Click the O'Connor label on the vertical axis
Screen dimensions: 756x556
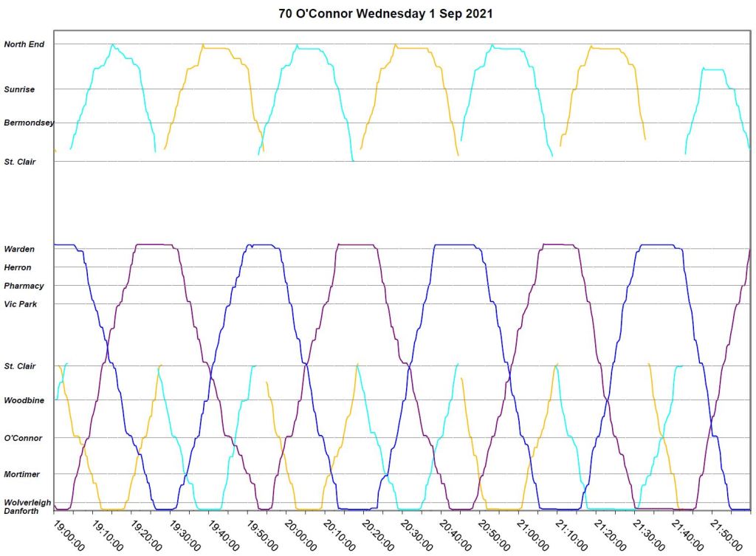pos(23,438)
